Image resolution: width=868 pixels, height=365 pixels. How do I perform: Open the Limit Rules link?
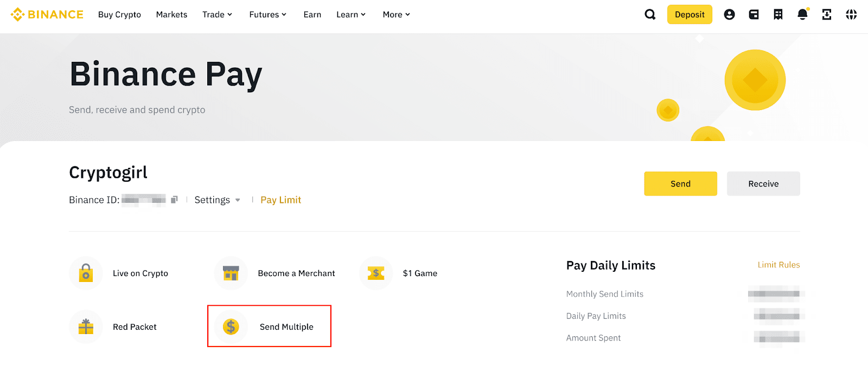(x=778, y=265)
